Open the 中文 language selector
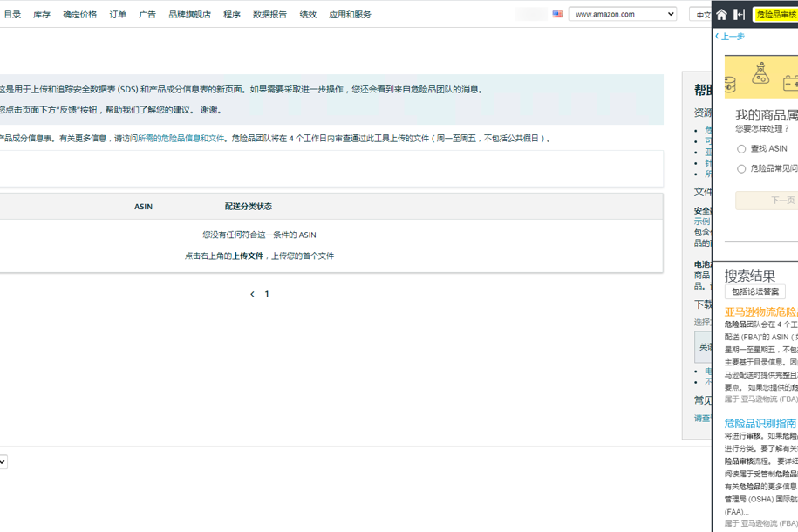This screenshot has height=532, width=798. 700,15
